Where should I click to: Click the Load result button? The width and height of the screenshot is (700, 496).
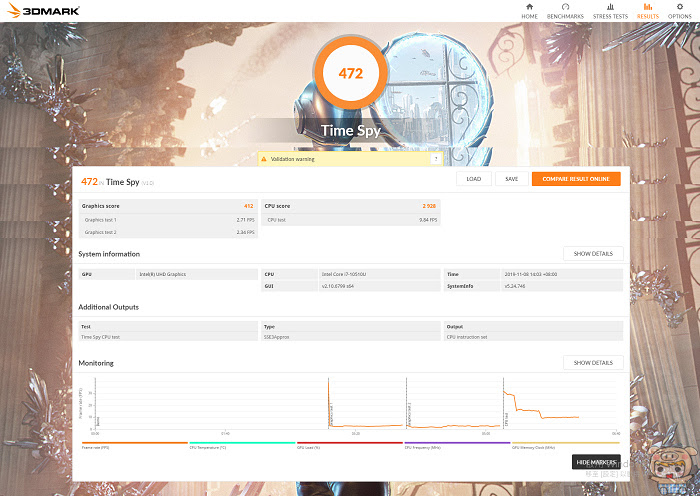(x=474, y=179)
